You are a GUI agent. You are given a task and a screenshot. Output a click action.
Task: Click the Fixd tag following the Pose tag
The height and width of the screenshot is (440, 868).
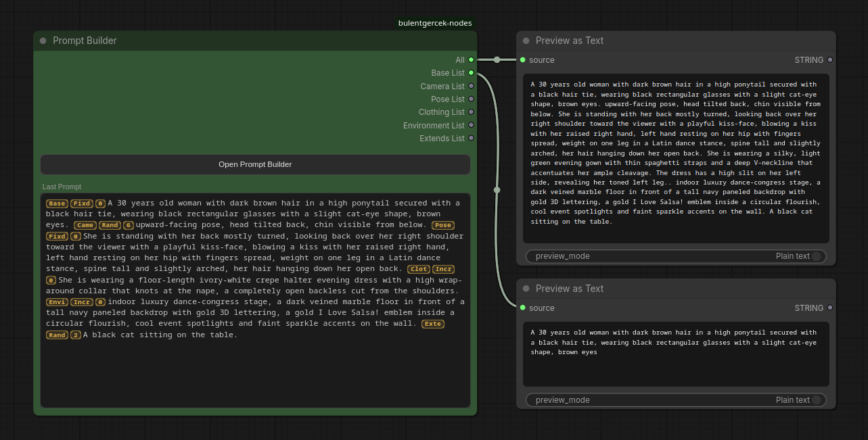[58, 237]
